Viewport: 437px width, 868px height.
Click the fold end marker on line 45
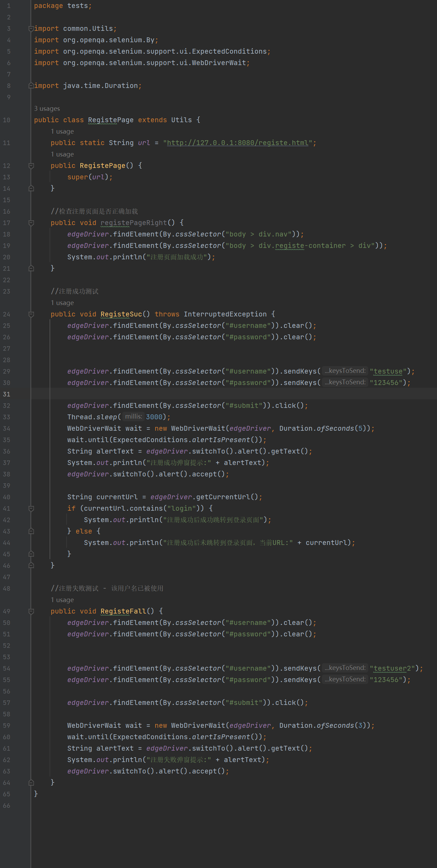(x=31, y=554)
